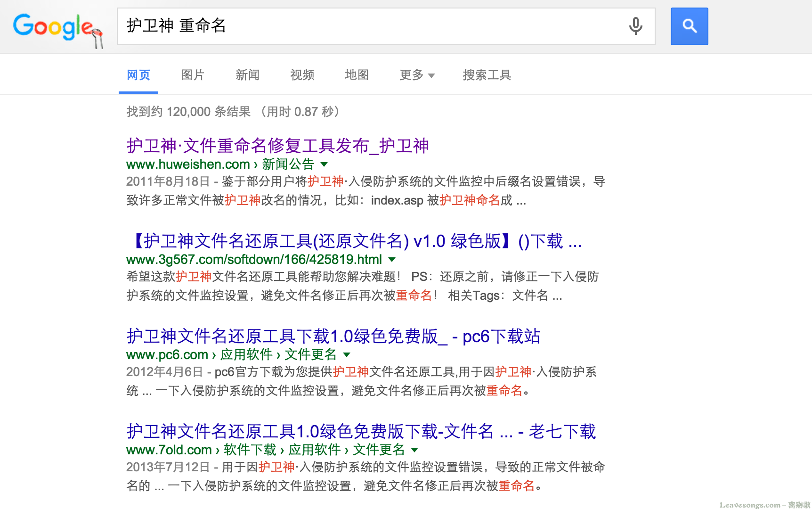Click the 2012年4月6日 snippet date
The image size is (812, 509).
pos(164,372)
